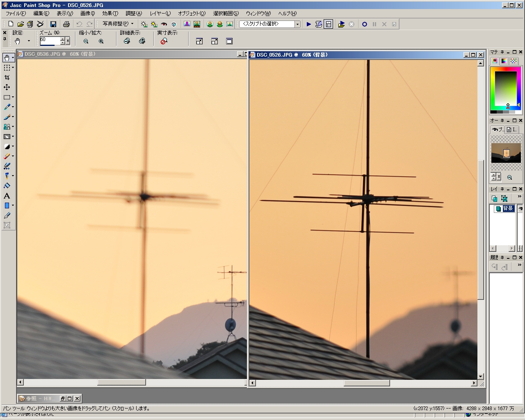Run the selected script with play button
The image size is (525, 420).
tap(309, 24)
